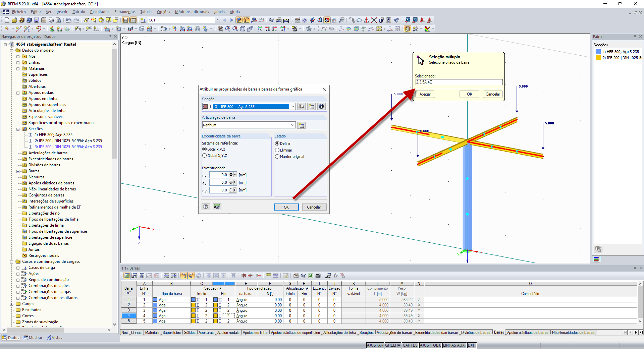Image resolution: width=644 pixels, height=349 pixels.
Task: Select 3: IPE 300 section in tree
Action: (x=68, y=147)
